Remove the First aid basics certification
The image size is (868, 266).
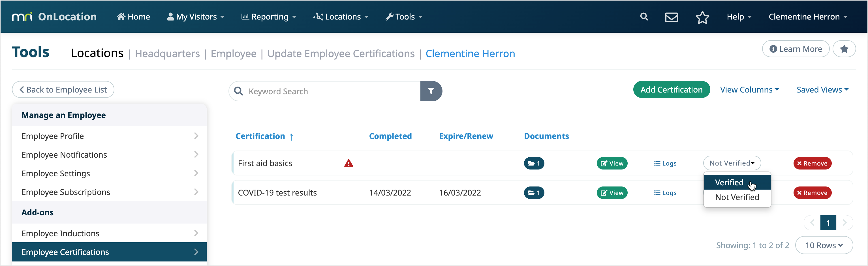point(813,163)
